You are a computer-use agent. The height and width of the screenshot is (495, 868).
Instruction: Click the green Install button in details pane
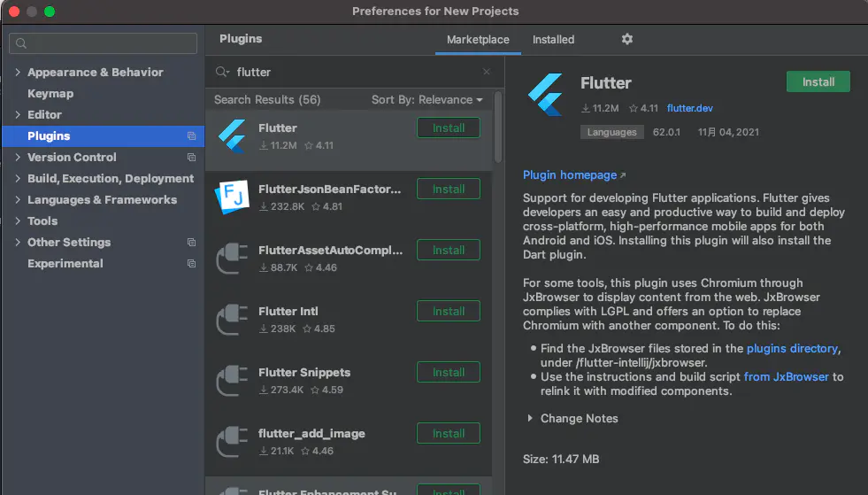pyautogui.click(x=818, y=82)
